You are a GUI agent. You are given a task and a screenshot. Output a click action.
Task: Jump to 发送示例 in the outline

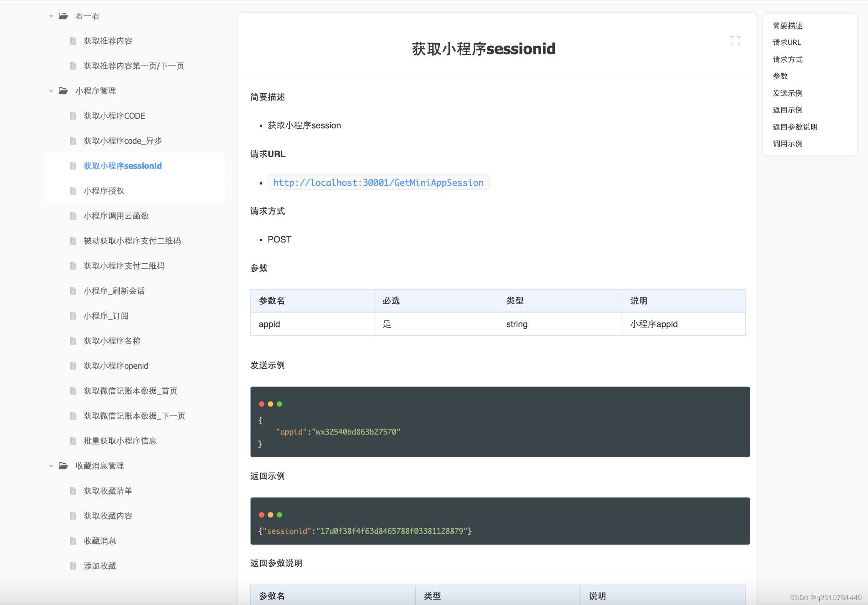tap(788, 93)
